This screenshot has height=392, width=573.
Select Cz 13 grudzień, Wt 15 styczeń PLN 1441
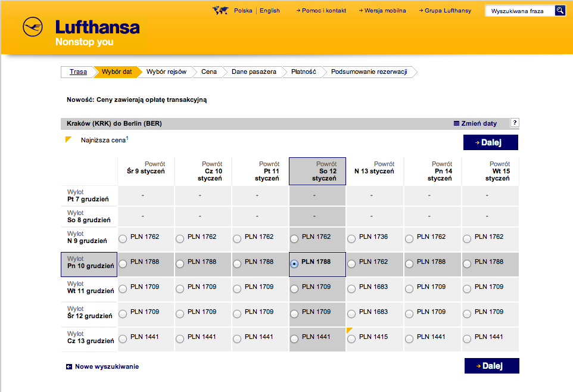point(467,339)
